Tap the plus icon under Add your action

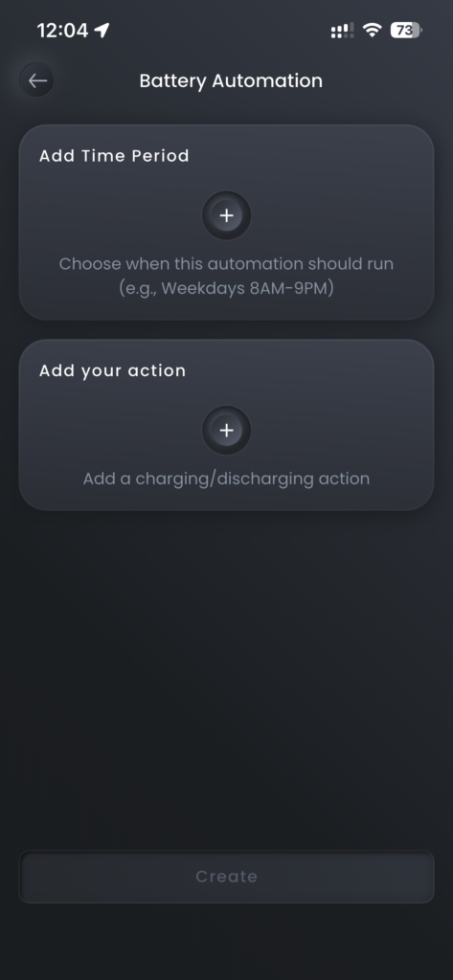click(226, 431)
